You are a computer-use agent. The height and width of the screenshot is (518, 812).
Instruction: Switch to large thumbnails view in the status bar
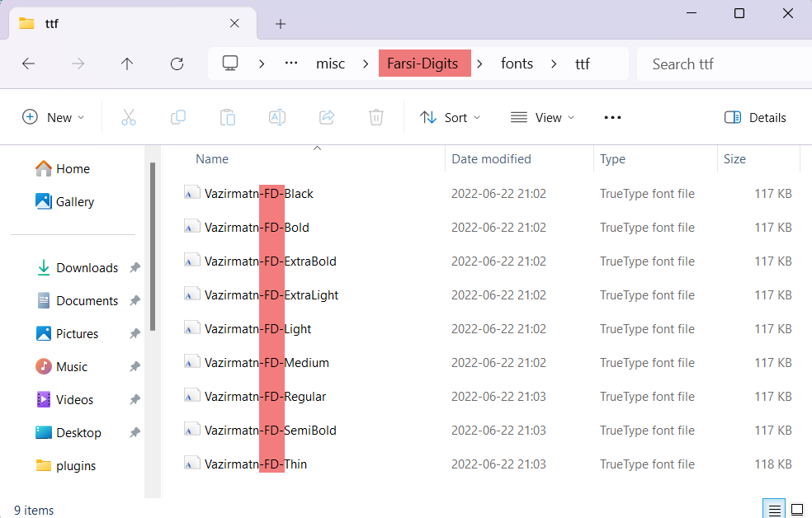click(797, 510)
